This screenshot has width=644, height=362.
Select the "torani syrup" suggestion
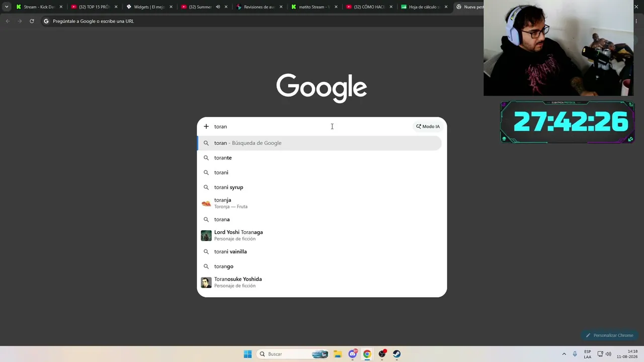click(x=319, y=187)
